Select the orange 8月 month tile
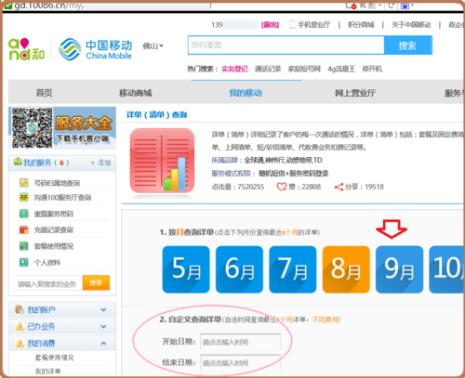 tap(346, 269)
